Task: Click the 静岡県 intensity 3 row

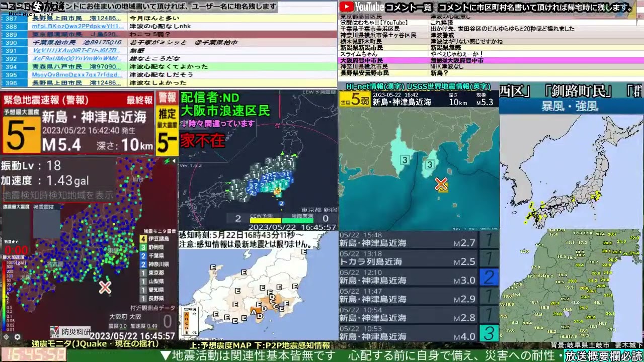Action: tap(157, 247)
